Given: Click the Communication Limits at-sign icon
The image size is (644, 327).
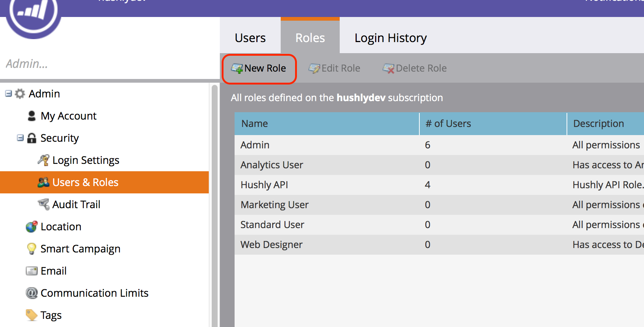Looking at the screenshot, I should (x=32, y=293).
